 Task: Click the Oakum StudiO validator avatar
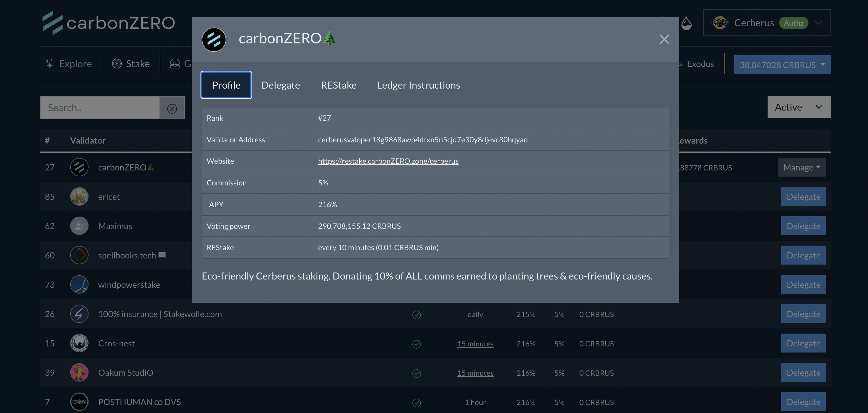coord(79,373)
